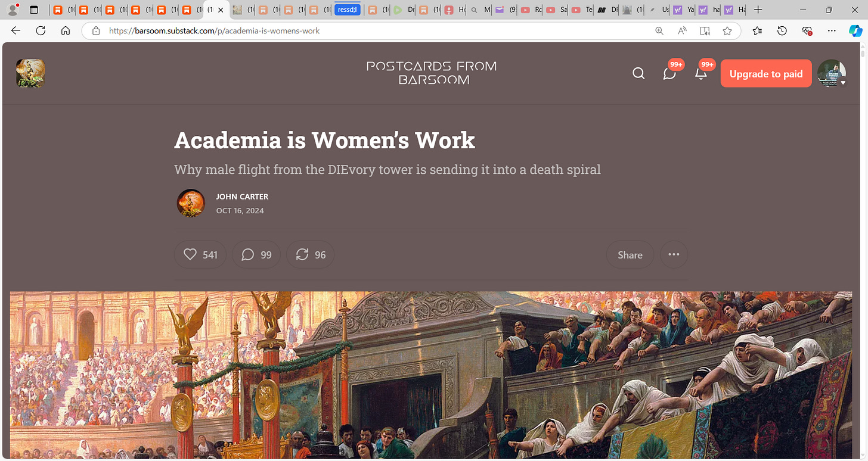Screen dimensions: 868x461
Task: Open Substack chat bubble icon
Action: 669,74
